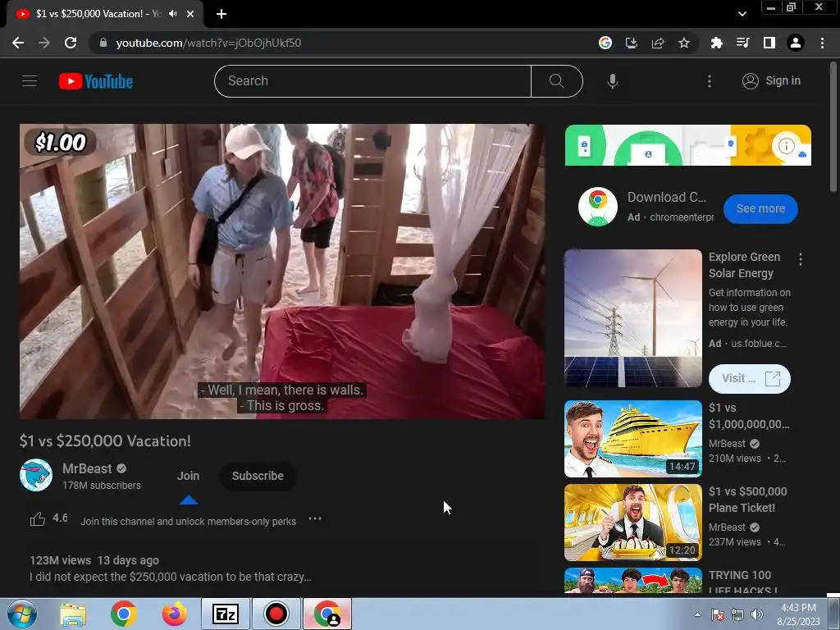Image resolution: width=840 pixels, height=630 pixels.
Task: Open MrBeast channel name link
Action: tap(87, 468)
